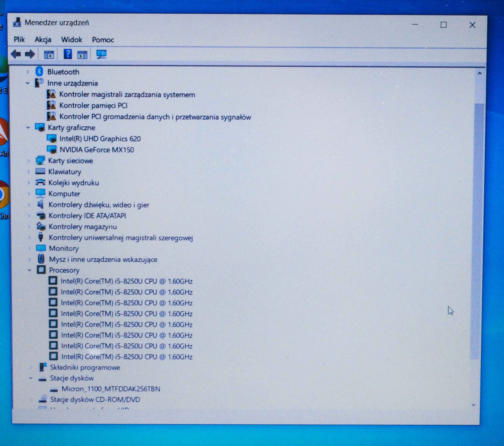The image size is (504, 446).
Task: Click warning icon of Kontroler magistrali zarządzania systemem
Action: (x=51, y=94)
